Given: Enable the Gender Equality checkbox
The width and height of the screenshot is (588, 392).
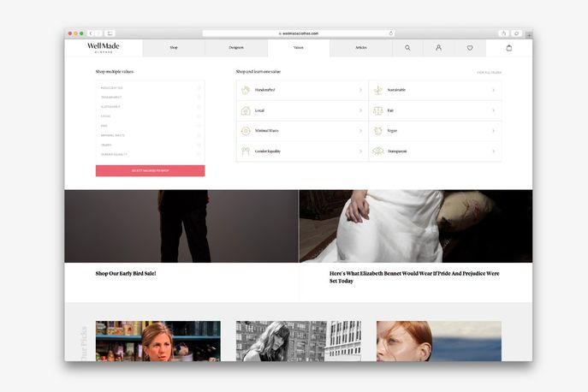Looking at the screenshot, I should coord(199,154).
